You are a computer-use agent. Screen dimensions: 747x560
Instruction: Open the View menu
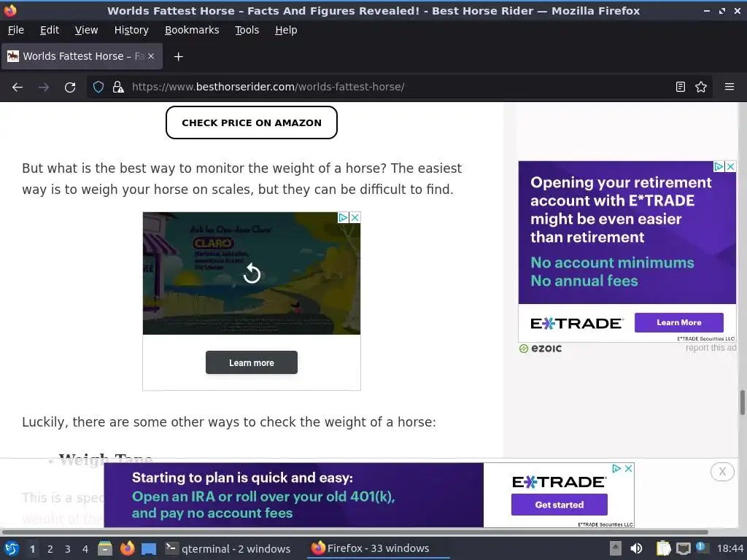[x=86, y=30]
